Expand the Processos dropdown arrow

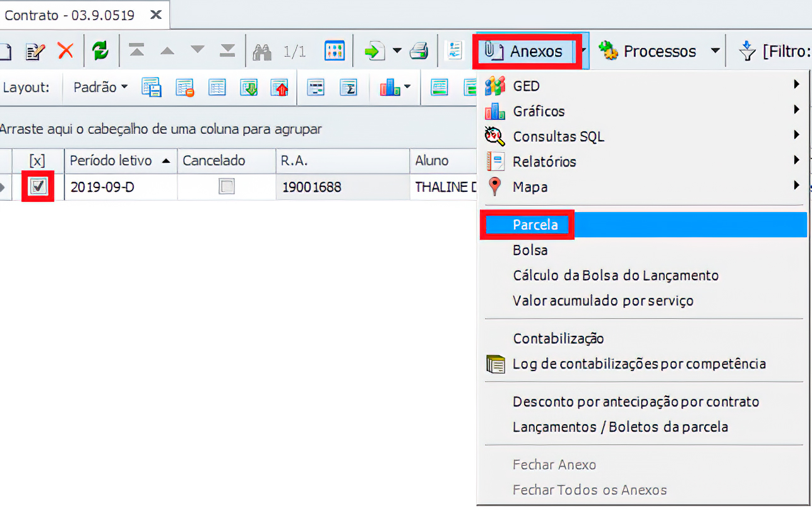point(715,51)
